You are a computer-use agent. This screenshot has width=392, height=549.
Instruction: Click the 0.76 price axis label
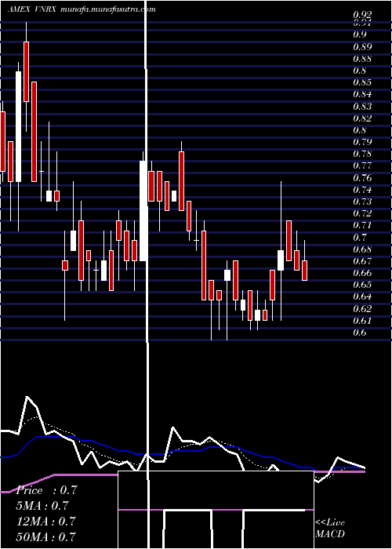pos(362,178)
